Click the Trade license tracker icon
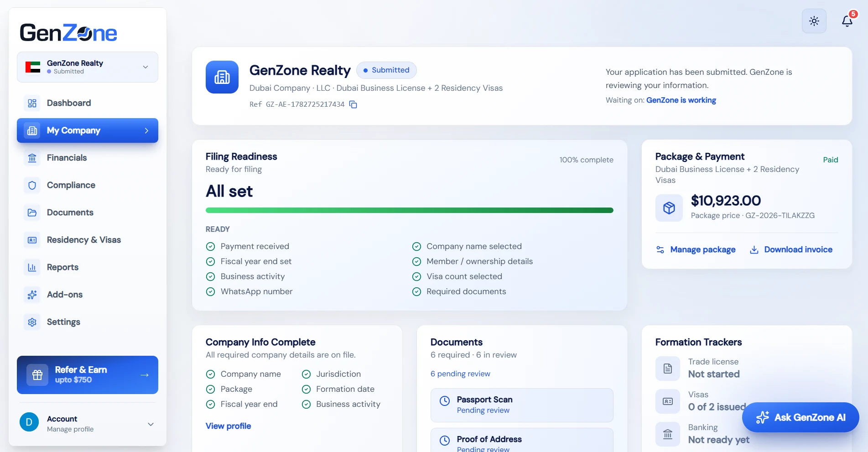Image resolution: width=868 pixels, height=452 pixels. click(x=668, y=369)
